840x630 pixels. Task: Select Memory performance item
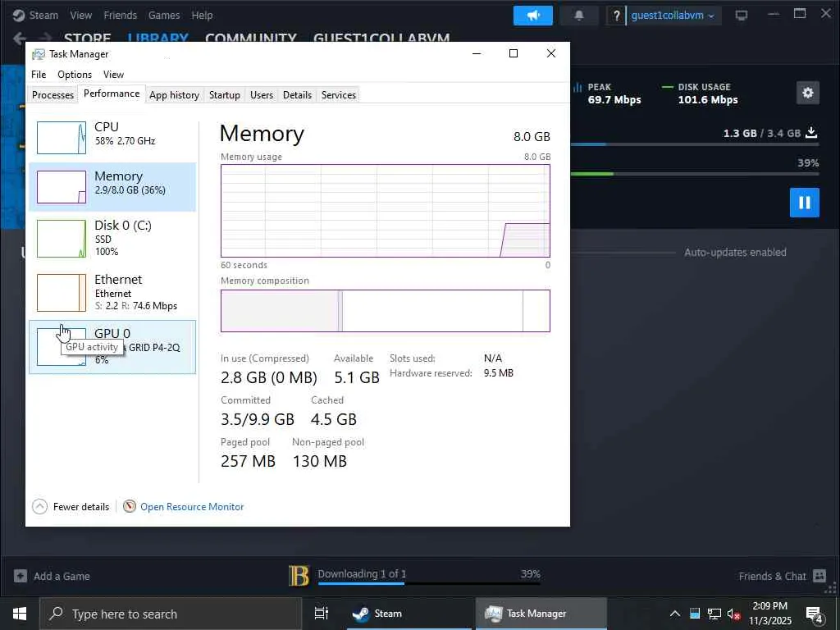[112, 187]
